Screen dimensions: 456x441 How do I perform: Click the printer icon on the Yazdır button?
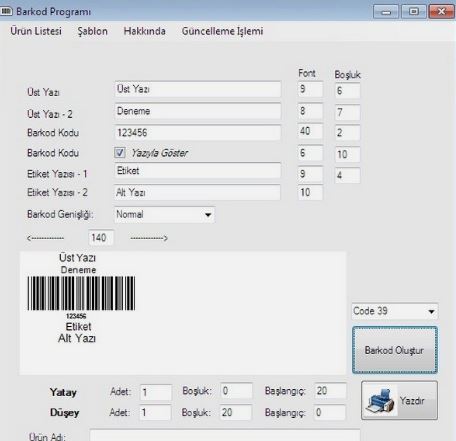click(381, 401)
